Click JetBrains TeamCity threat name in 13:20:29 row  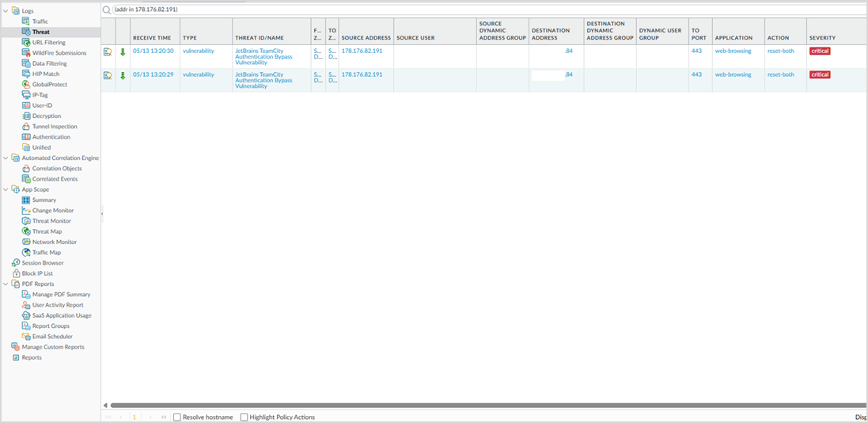click(263, 80)
